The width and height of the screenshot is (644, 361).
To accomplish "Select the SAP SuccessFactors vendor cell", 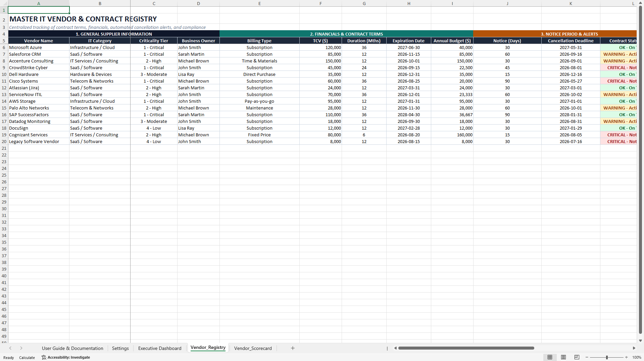I will pyautogui.click(x=39, y=115).
